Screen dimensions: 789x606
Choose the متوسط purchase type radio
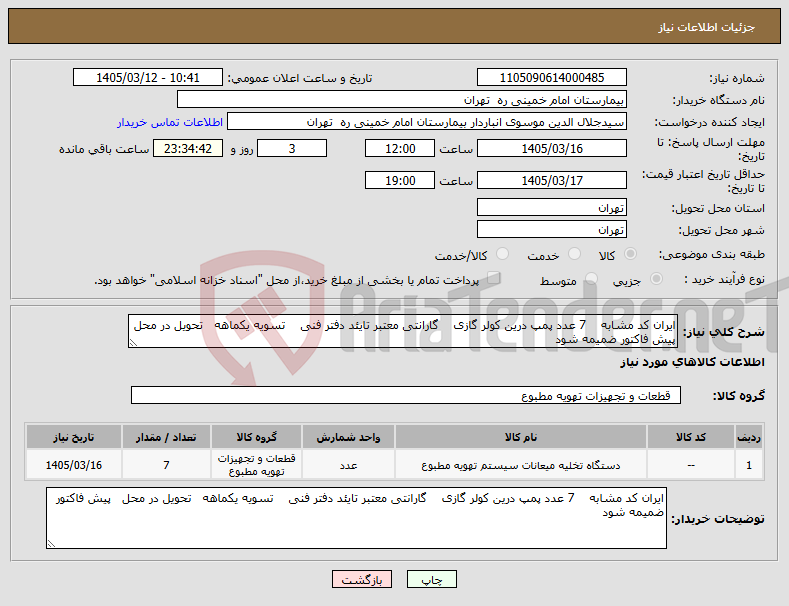[591, 279]
